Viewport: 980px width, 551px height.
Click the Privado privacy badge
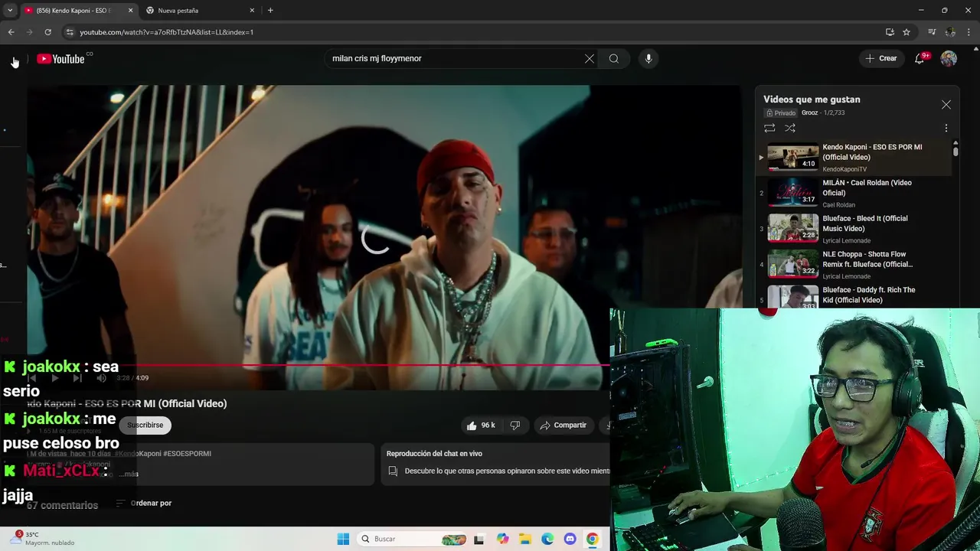tap(781, 112)
